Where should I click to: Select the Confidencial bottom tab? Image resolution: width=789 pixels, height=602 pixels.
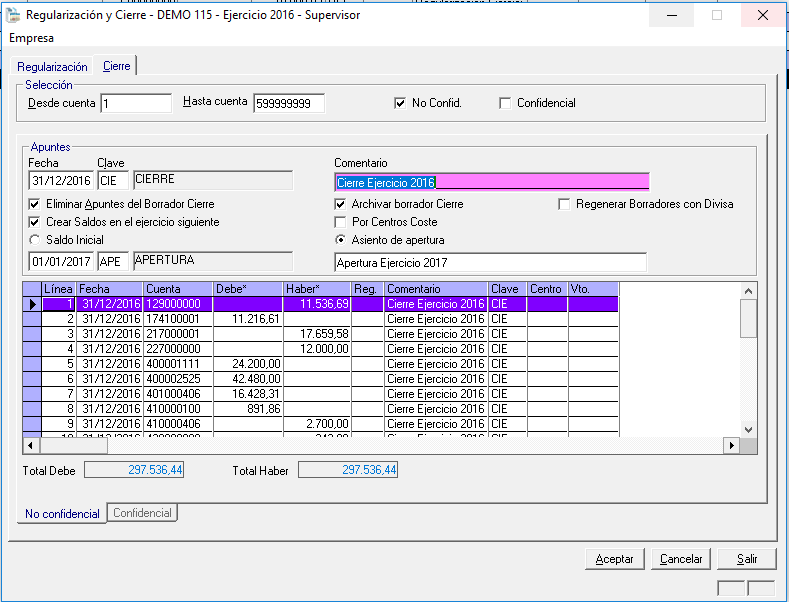pos(142,513)
